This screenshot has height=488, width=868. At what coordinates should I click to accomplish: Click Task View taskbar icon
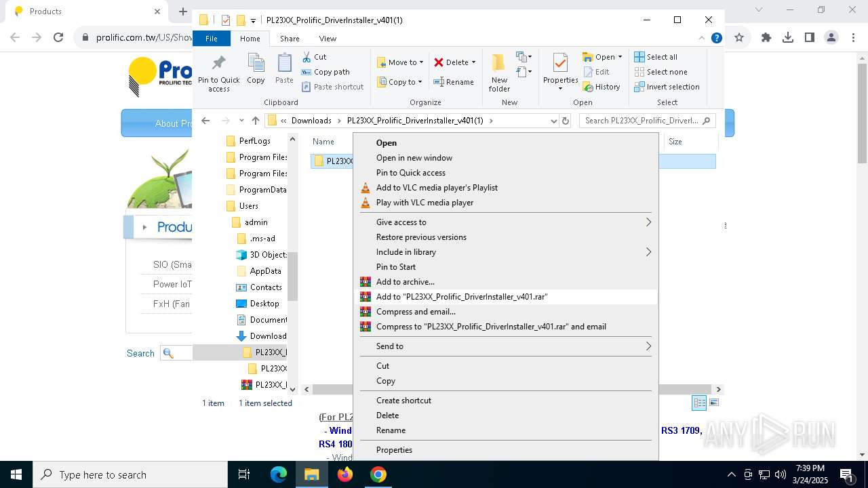click(244, 474)
